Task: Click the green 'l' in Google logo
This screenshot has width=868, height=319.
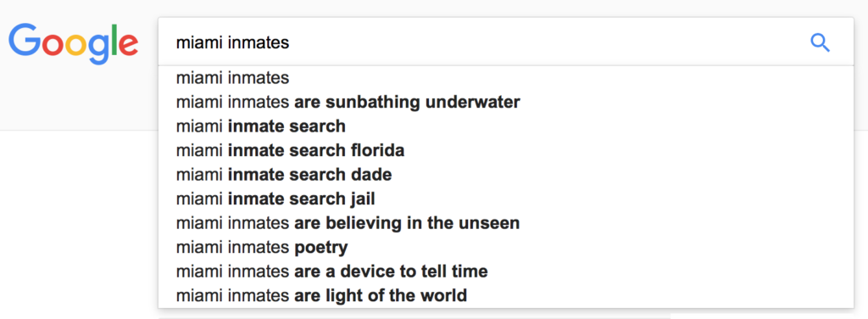Action: tap(114, 40)
